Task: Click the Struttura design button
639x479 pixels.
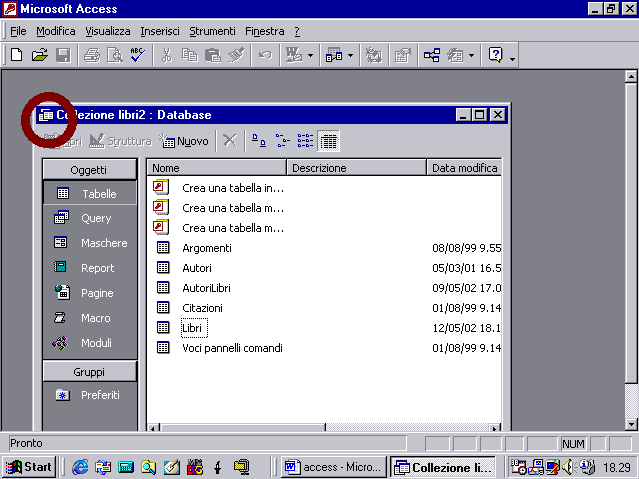Action: [120, 141]
